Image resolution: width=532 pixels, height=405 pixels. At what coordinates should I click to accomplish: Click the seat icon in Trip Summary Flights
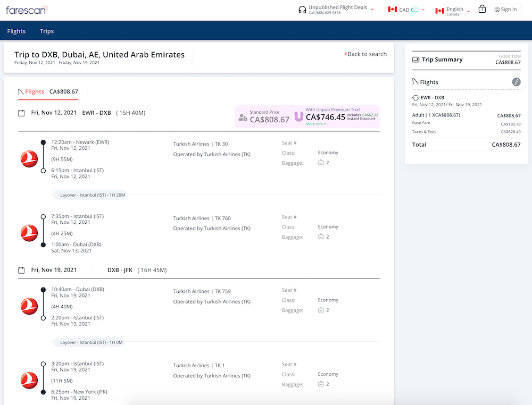415,82
